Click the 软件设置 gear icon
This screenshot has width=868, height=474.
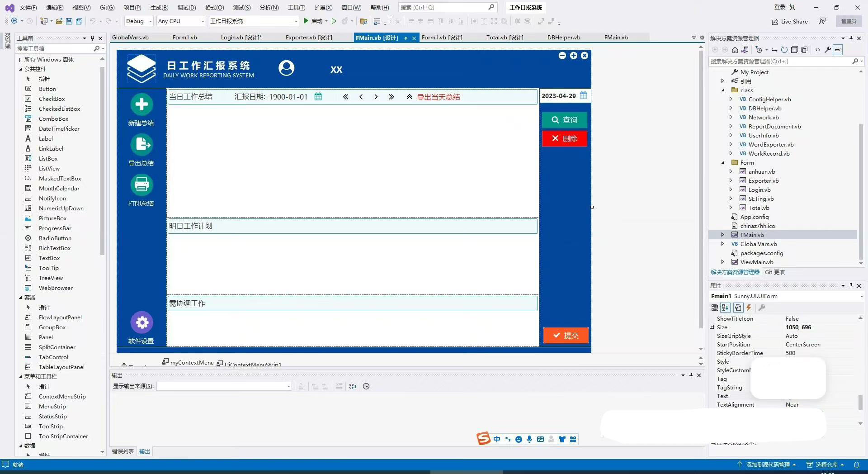click(142, 322)
